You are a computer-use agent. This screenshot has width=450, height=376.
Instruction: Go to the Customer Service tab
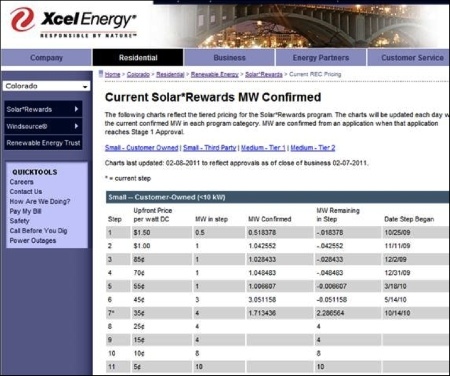[412, 58]
